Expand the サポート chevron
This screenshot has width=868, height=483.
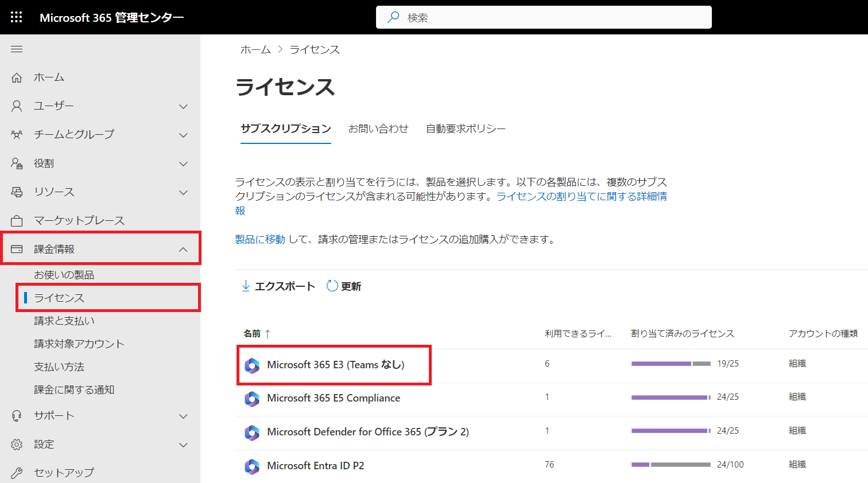click(x=183, y=416)
